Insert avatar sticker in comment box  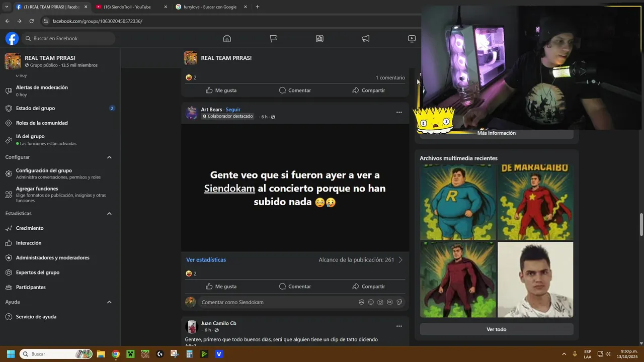(x=361, y=302)
